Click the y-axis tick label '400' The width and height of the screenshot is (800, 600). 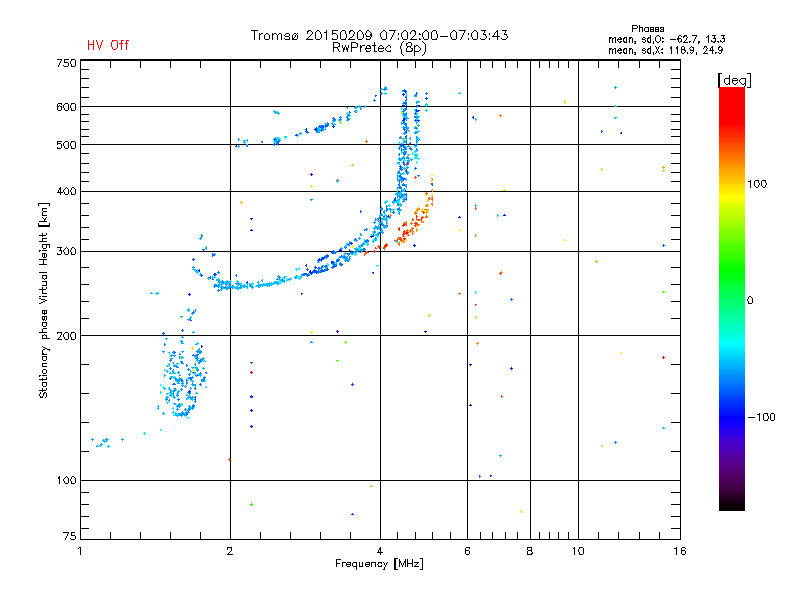[x=66, y=191]
